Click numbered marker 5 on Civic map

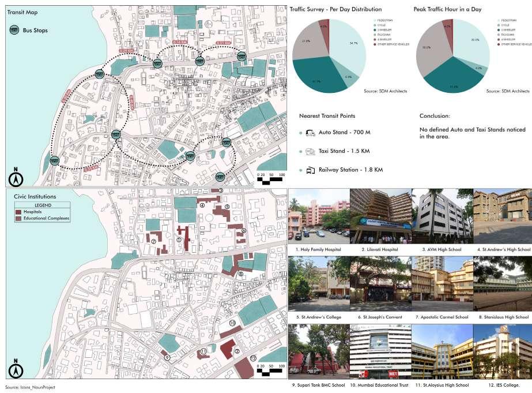(227, 207)
